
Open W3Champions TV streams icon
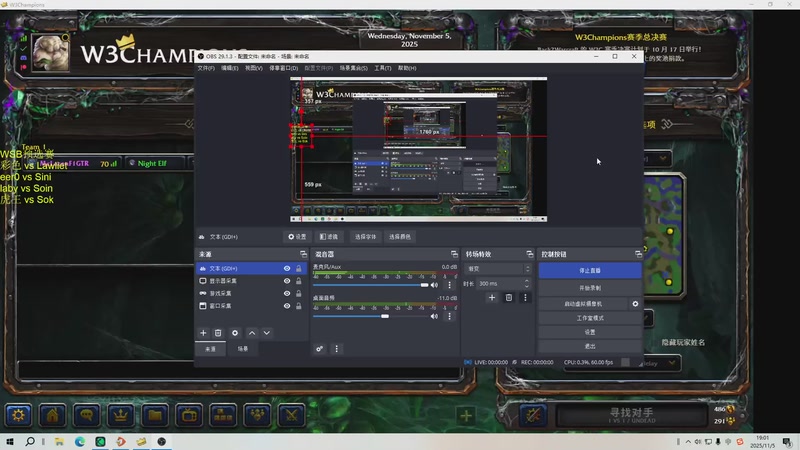pos(189,415)
